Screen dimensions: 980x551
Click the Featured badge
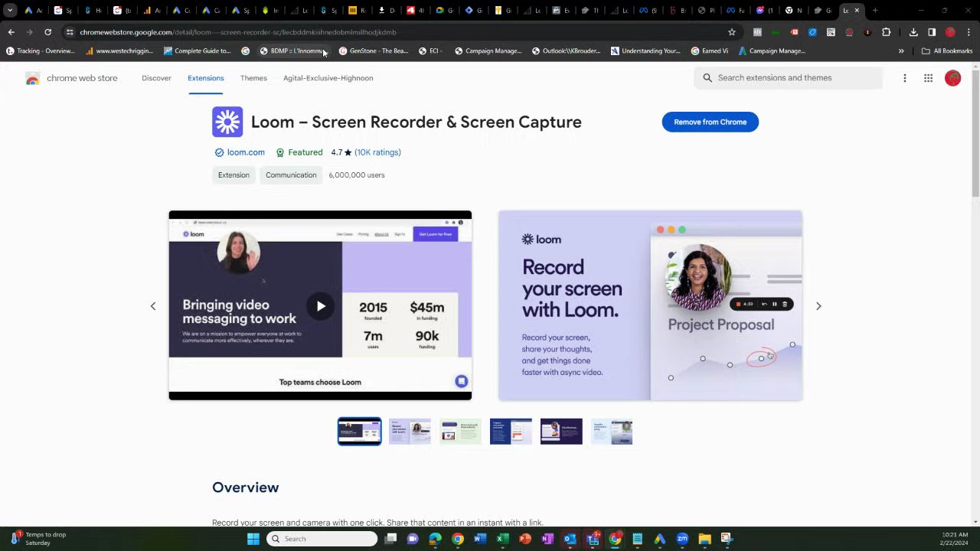299,152
